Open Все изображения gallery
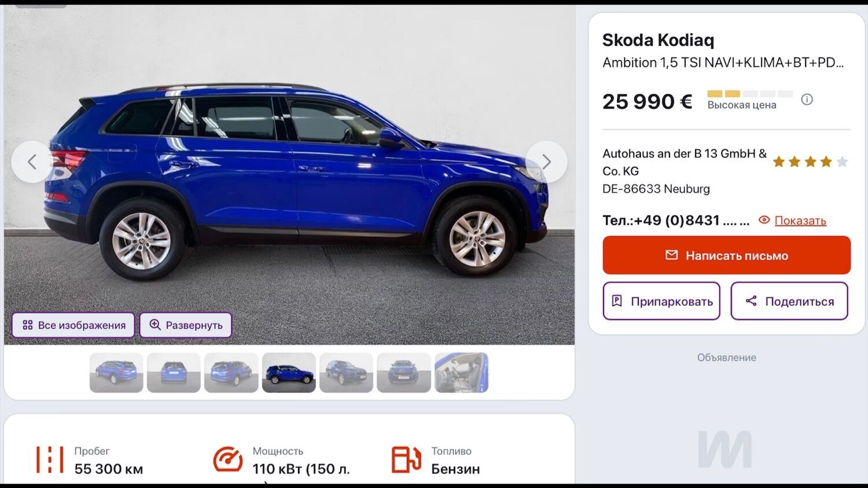Image resolution: width=868 pixels, height=488 pixels. coord(73,325)
